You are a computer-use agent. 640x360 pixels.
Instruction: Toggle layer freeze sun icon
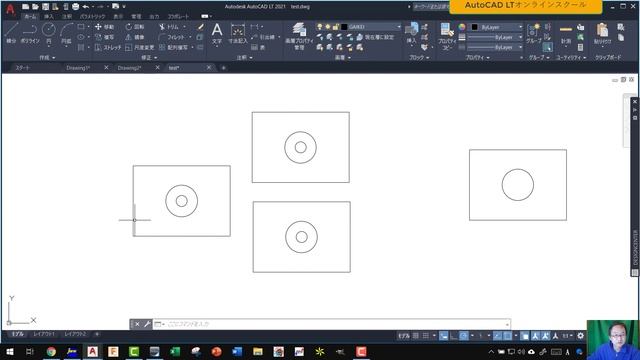point(328,27)
